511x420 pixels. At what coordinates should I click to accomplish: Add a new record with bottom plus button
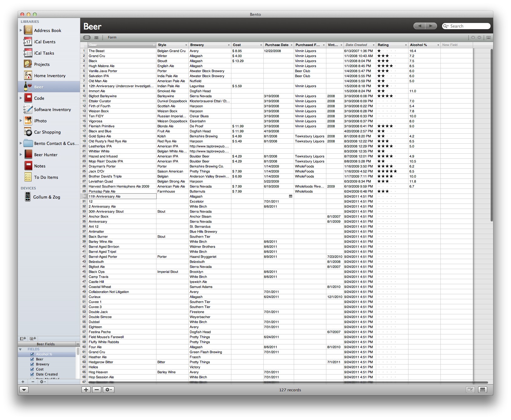pyautogui.click(x=86, y=390)
